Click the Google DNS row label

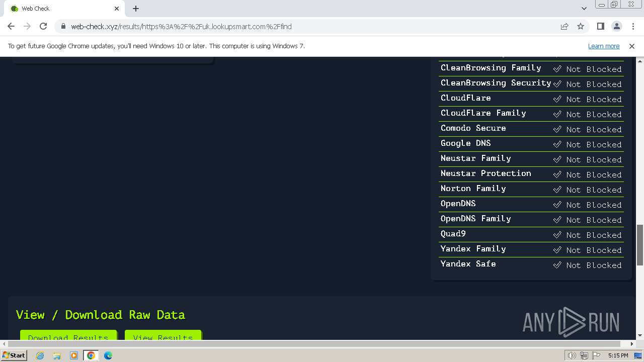tap(465, 143)
